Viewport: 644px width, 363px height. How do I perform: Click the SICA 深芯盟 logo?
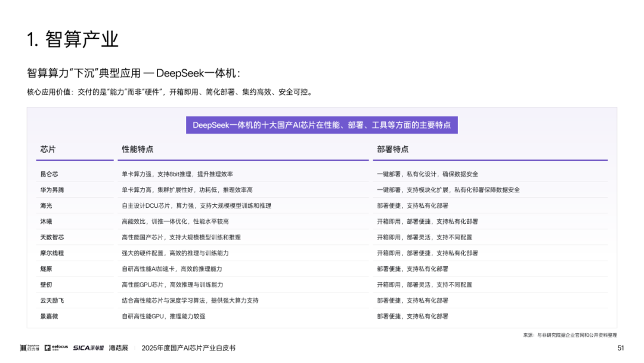click(88, 348)
